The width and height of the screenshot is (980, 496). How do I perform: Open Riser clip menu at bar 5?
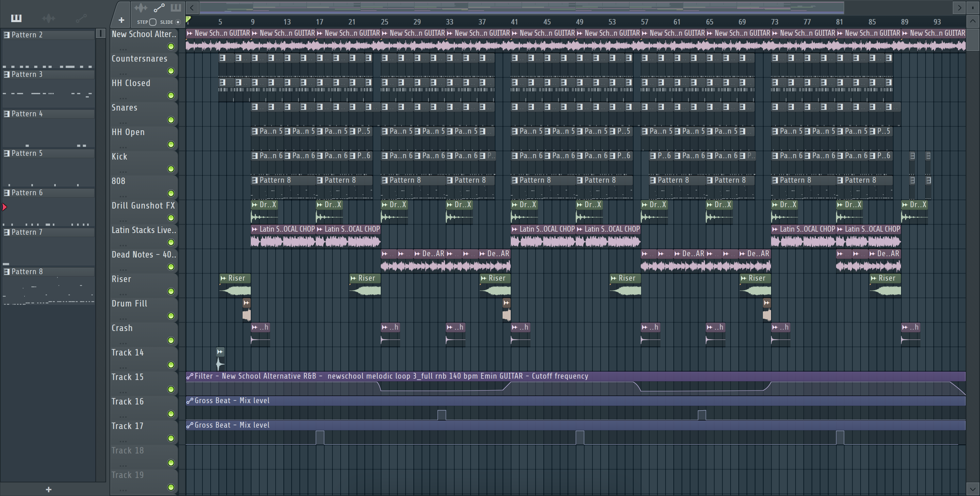(223, 278)
